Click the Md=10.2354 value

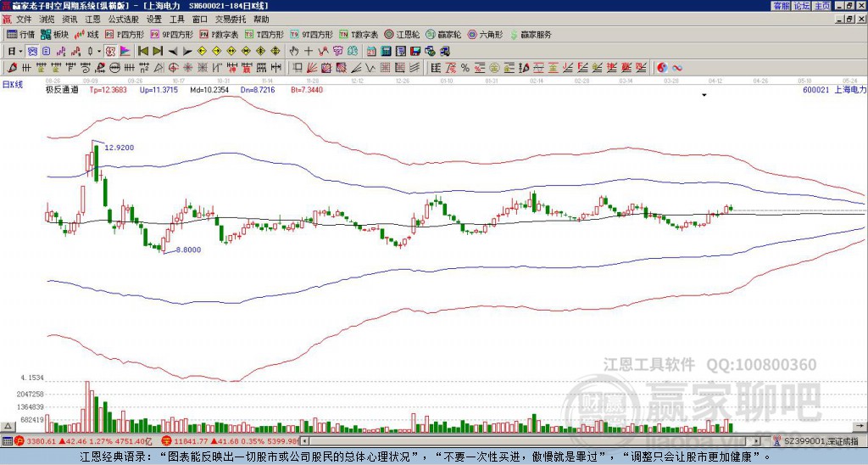209,90
